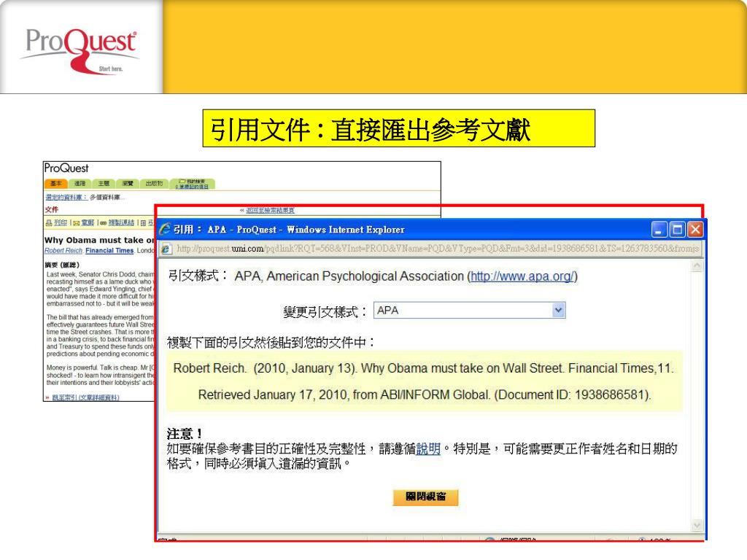Follow the 說明 link in the note
The image size is (747, 560).
click(427, 448)
